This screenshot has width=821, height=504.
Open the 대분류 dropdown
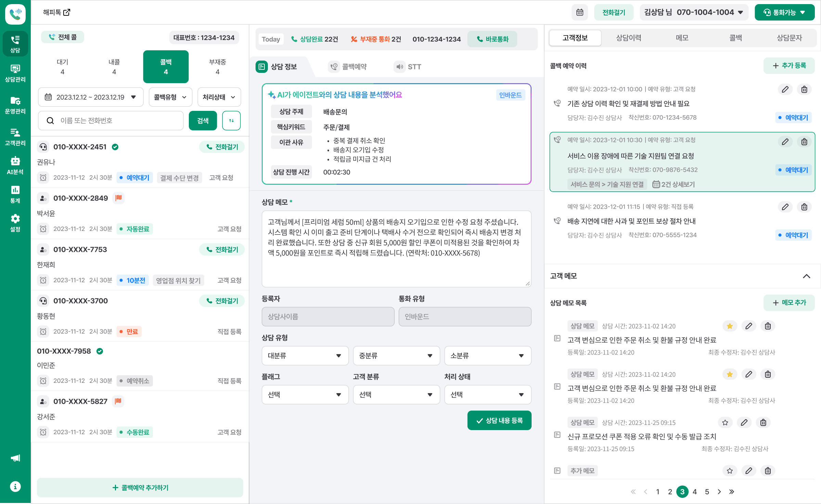(305, 356)
